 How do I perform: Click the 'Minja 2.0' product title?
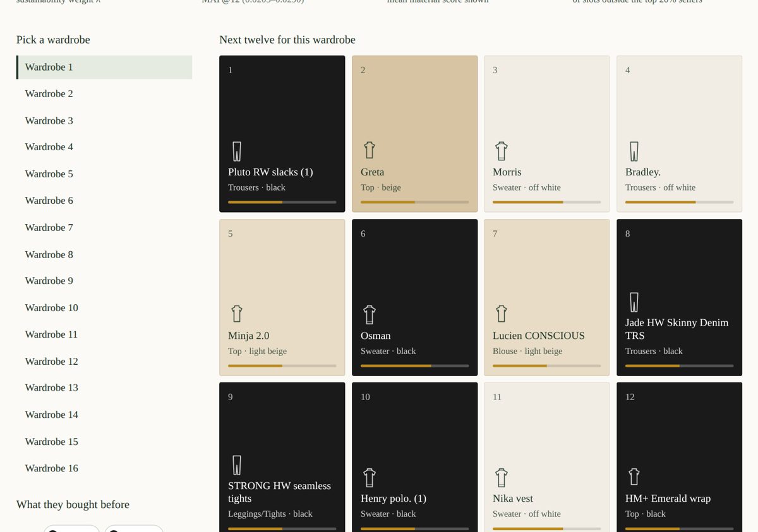249,336
